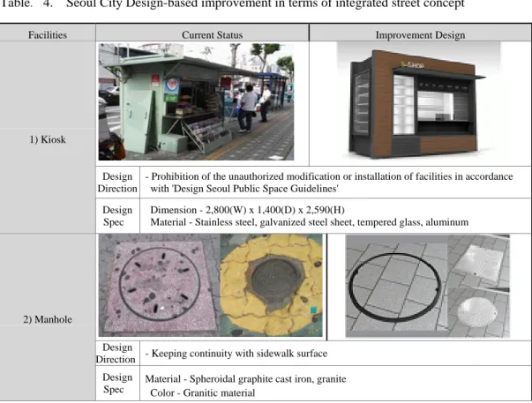Click the '2) Manhole' row label
532x403 pixels.
tap(48, 319)
